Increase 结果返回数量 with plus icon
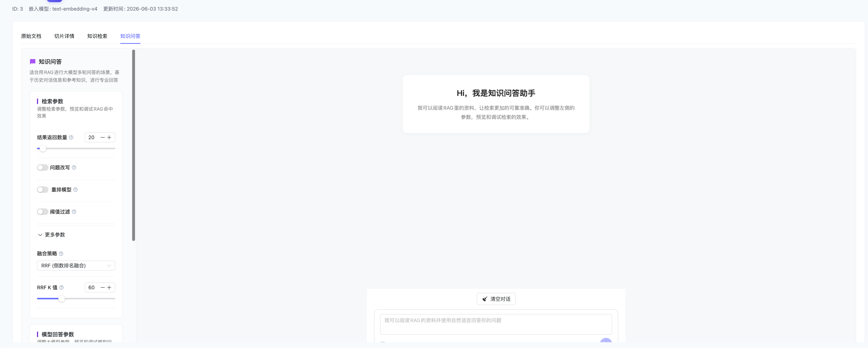The width and height of the screenshot is (868, 353). pos(109,137)
